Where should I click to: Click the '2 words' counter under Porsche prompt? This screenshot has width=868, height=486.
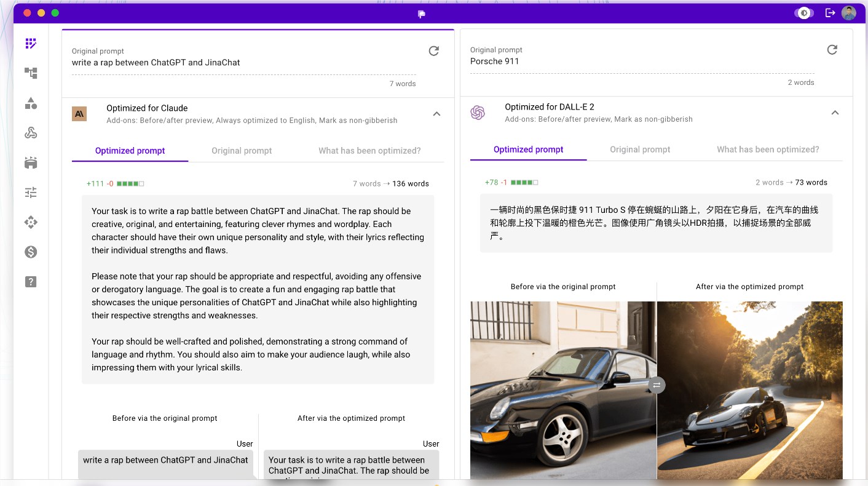click(801, 82)
